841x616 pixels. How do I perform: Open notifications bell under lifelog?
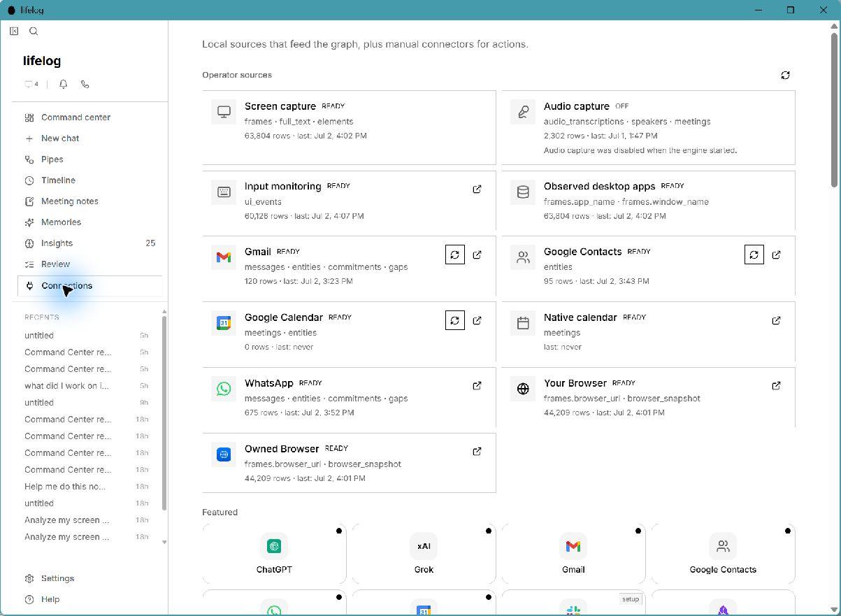[x=64, y=84]
